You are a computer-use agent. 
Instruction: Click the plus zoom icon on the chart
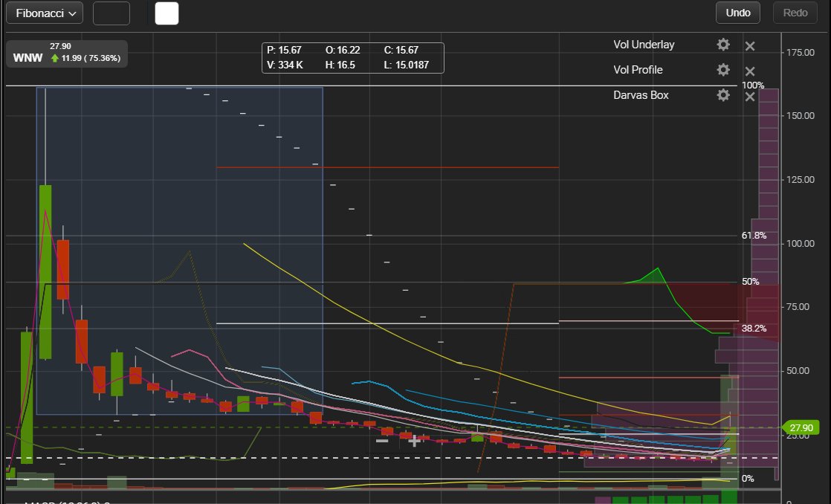click(414, 441)
